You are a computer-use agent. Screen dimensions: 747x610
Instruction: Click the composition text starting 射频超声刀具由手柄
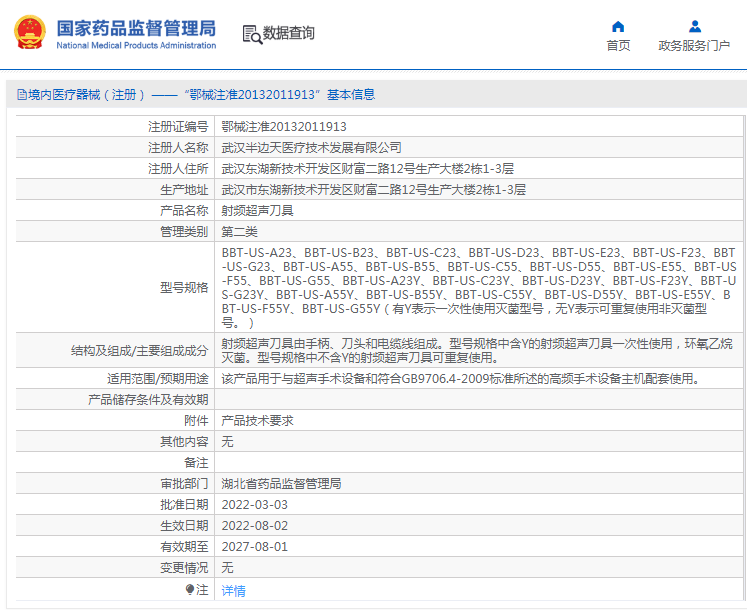tap(477, 350)
